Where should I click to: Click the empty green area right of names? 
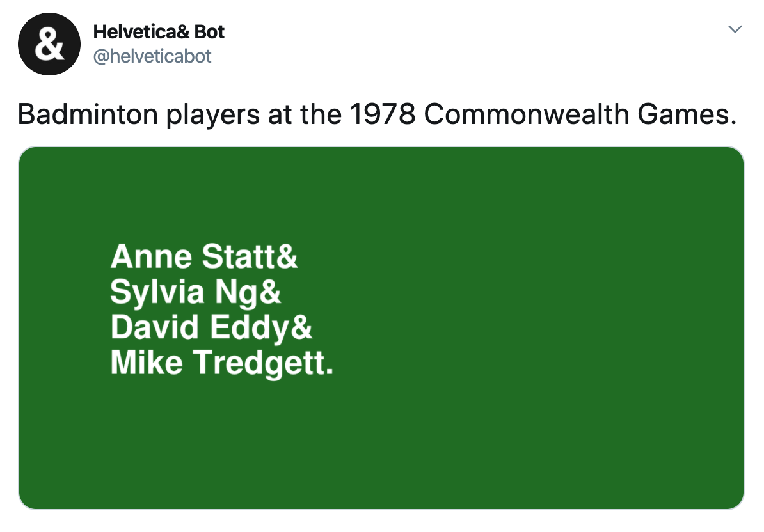[x=536, y=311]
